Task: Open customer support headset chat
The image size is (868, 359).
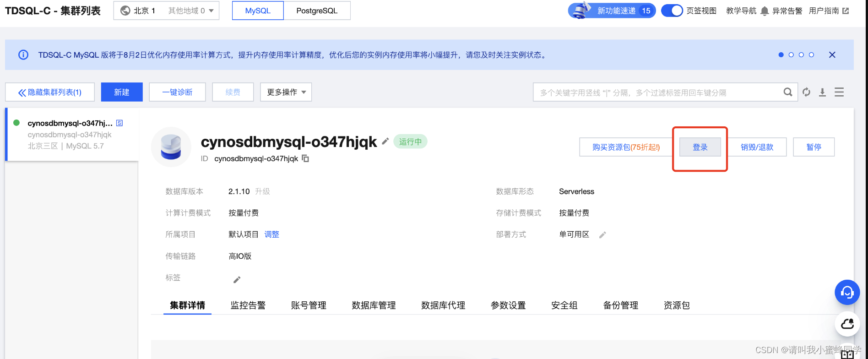Action: [x=847, y=292]
